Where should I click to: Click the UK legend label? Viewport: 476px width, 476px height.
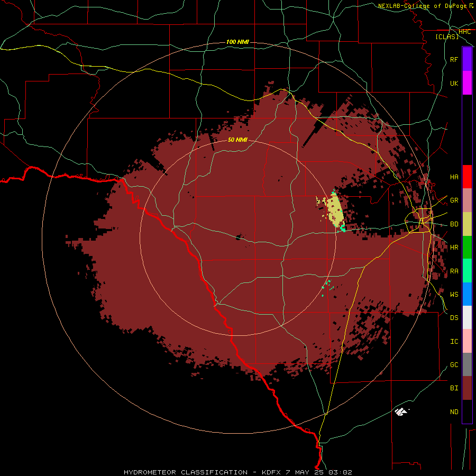[454, 83]
